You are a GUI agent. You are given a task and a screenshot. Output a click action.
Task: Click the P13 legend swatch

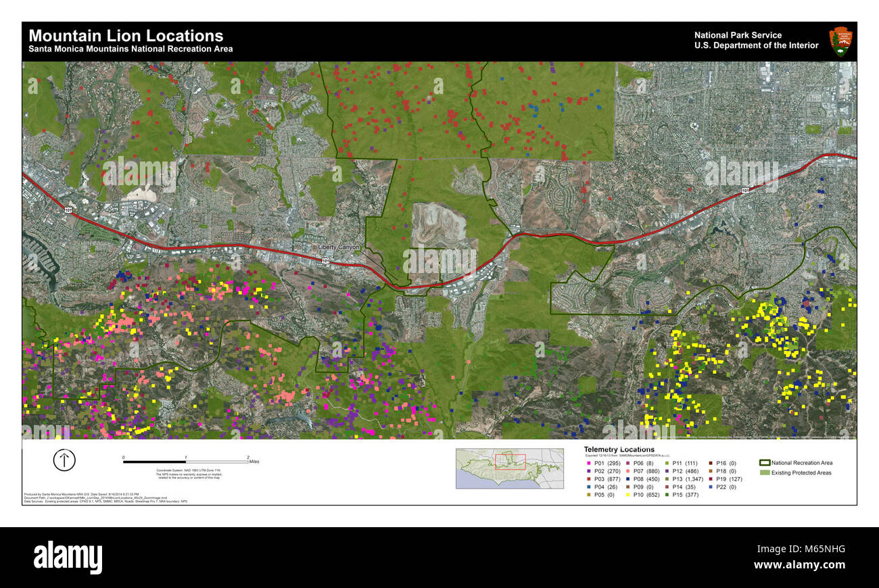[667, 479]
